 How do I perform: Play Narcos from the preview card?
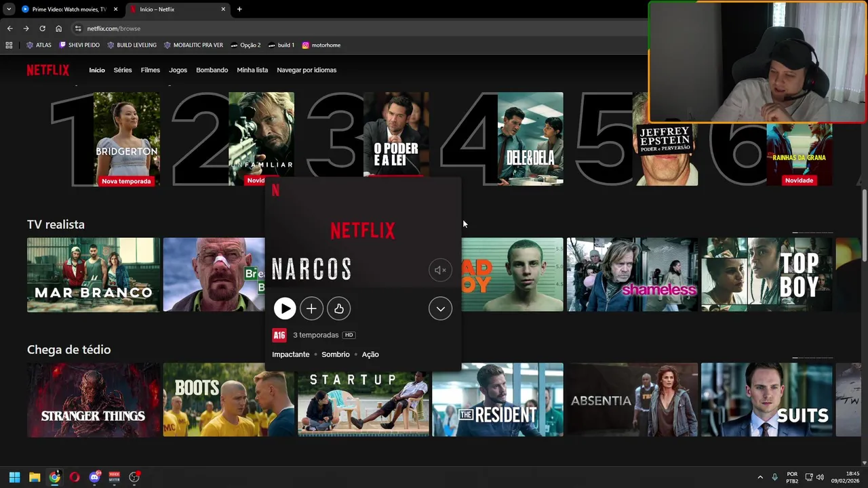(285, 309)
